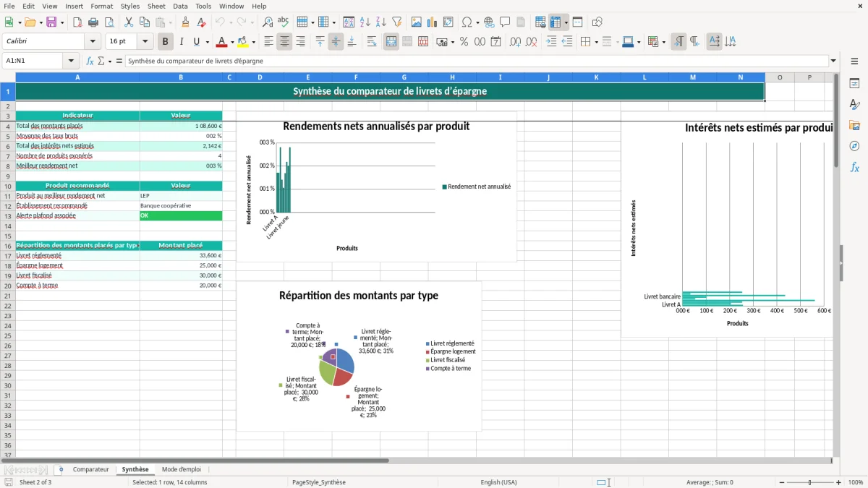Switch to the Comparateur sheet tab
This screenshot has width=868, height=488.
pyautogui.click(x=90, y=469)
